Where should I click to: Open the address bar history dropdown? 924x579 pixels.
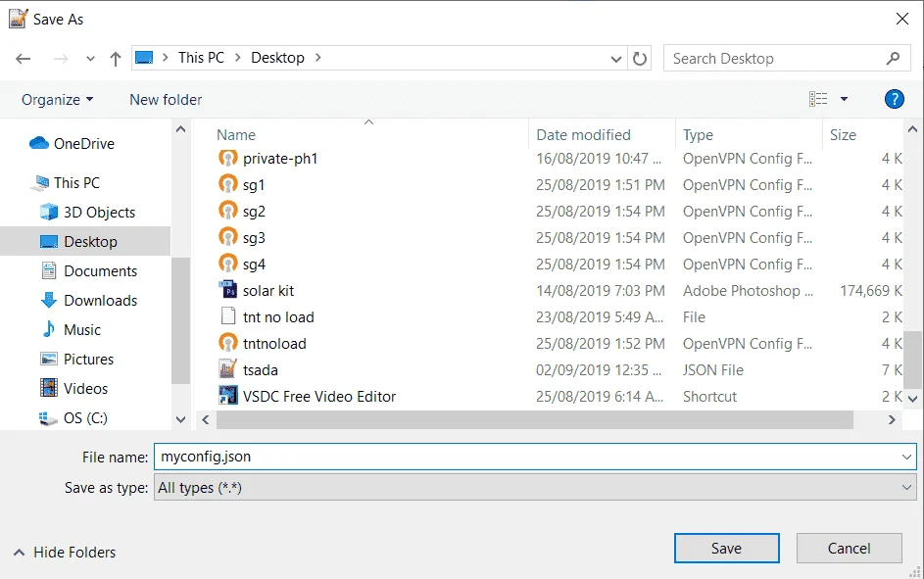coord(615,59)
